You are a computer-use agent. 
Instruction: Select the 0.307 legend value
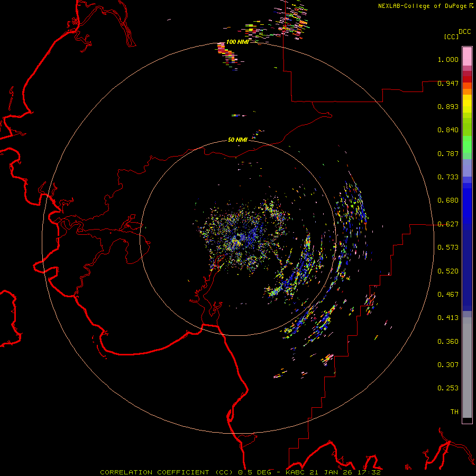click(x=448, y=365)
